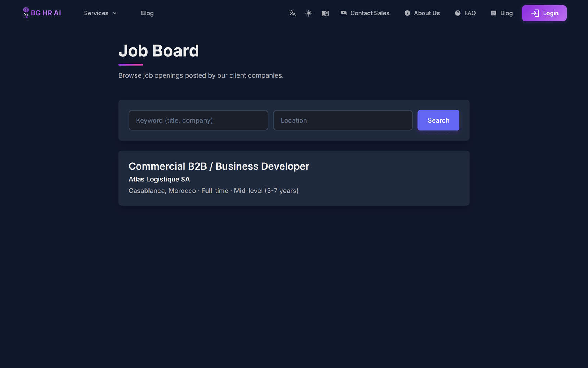Click the Job Board heading
The width and height of the screenshot is (588, 368).
coord(158,51)
